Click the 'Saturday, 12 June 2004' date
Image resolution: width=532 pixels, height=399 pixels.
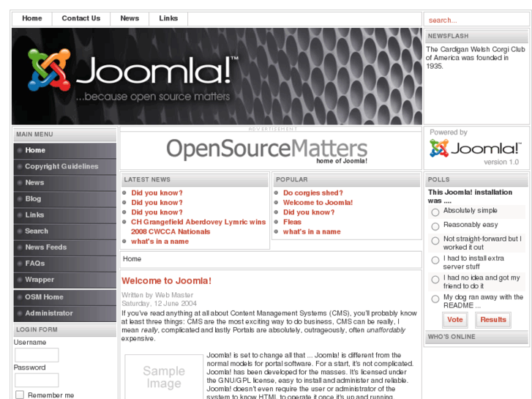(159, 303)
